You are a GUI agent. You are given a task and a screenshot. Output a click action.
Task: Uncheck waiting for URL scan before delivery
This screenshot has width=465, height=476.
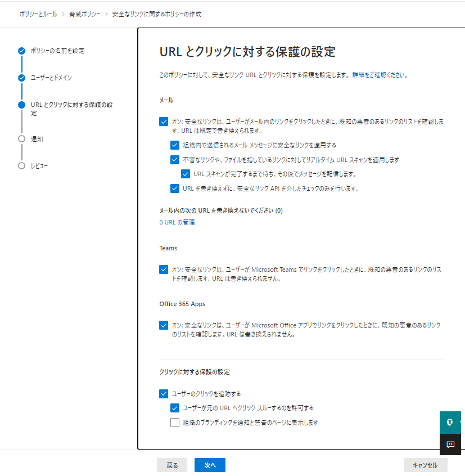pos(186,174)
